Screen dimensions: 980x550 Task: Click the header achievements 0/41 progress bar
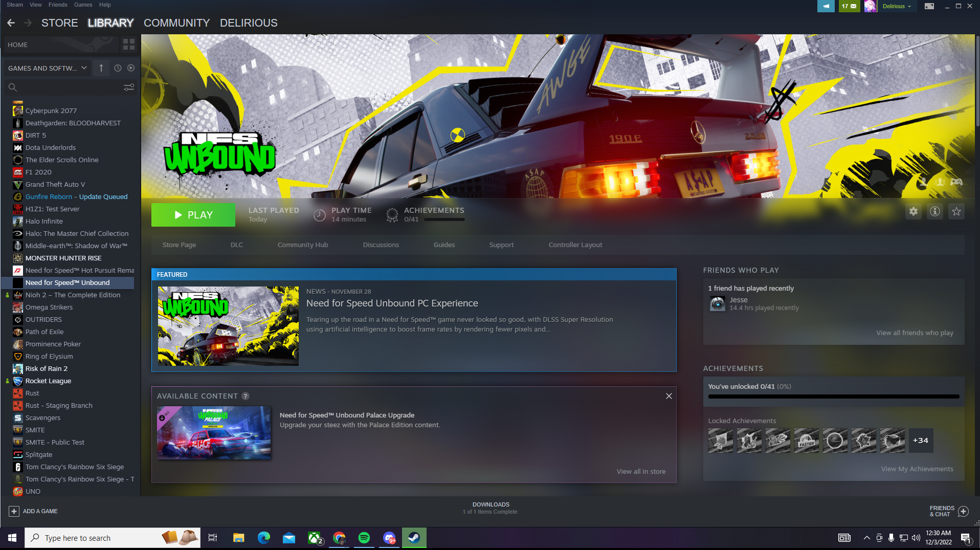pyautogui.click(x=444, y=219)
